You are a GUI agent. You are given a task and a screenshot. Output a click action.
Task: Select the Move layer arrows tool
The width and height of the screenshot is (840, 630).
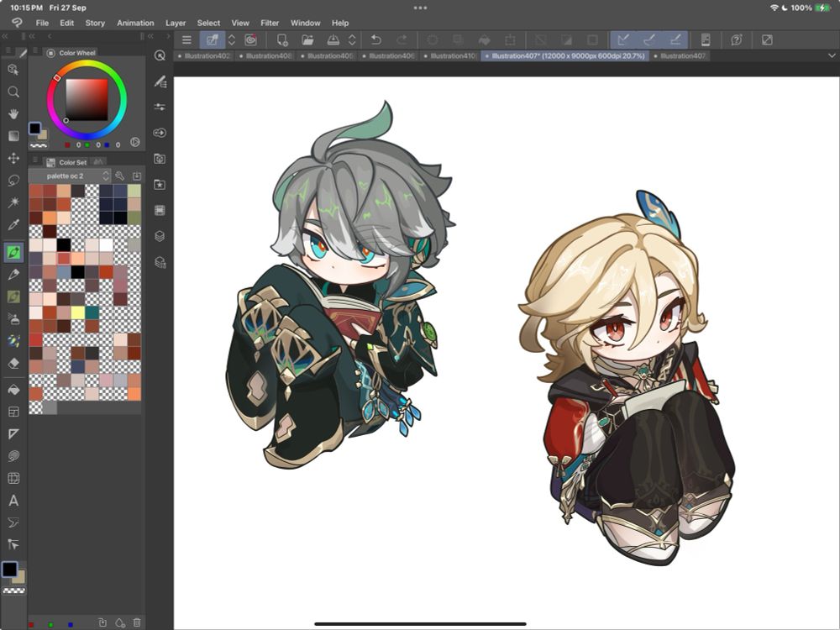click(13, 158)
